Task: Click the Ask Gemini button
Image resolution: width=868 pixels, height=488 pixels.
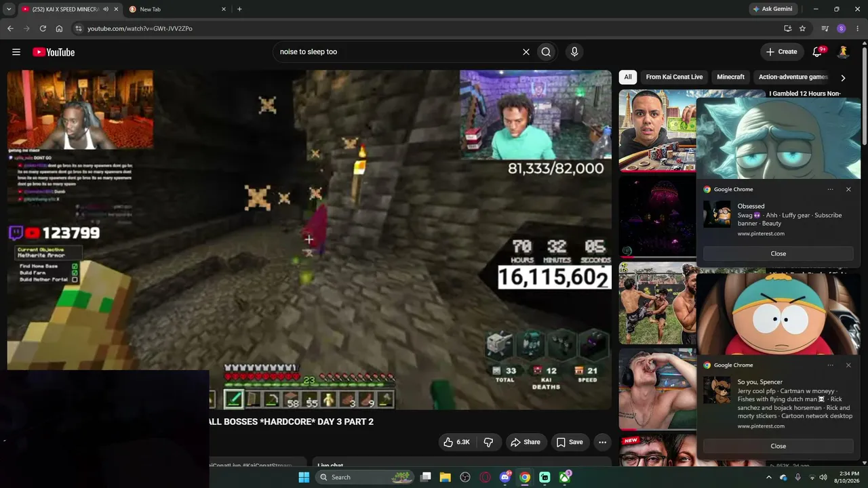Action: tap(772, 9)
